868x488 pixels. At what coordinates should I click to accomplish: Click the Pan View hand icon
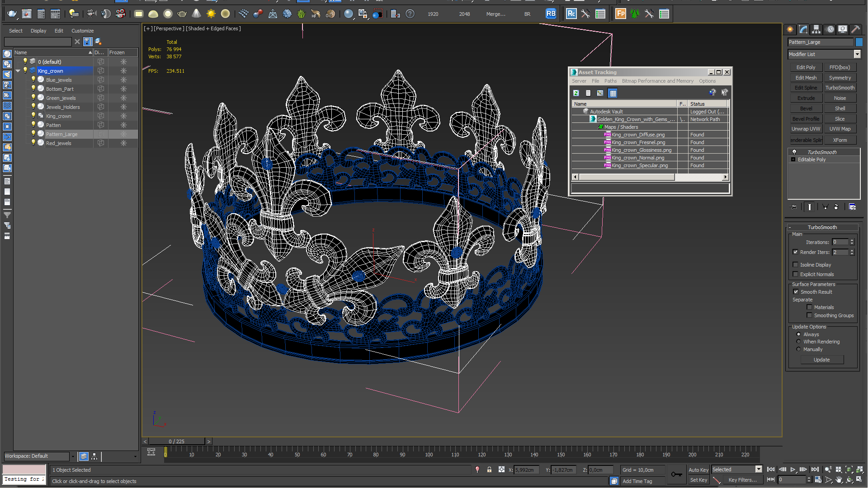tap(839, 480)
